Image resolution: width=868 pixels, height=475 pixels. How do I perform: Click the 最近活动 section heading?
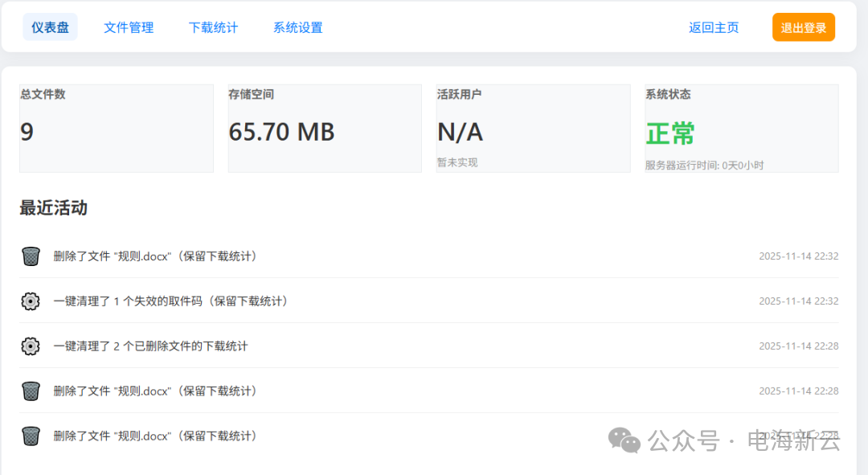click(x=53, y=208)
